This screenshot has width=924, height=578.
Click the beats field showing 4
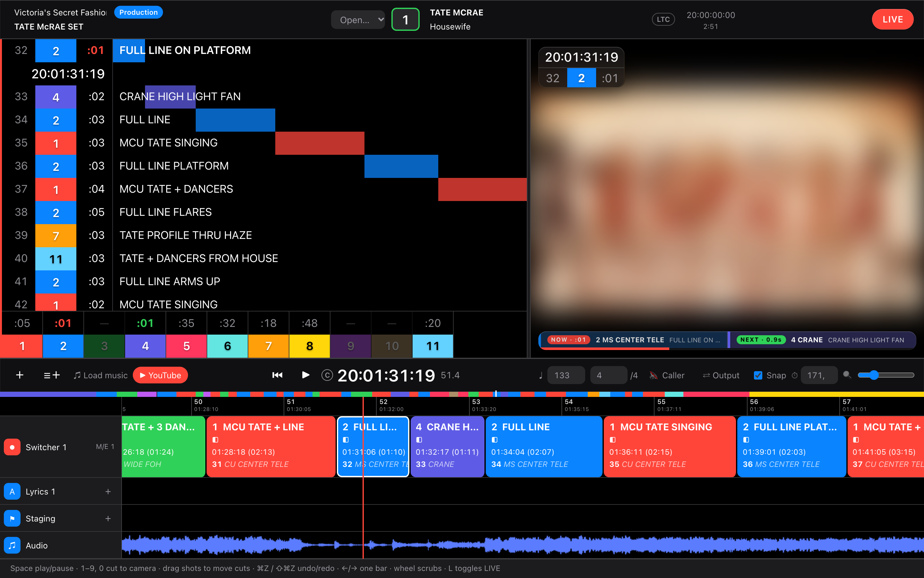tap(609, 375)
